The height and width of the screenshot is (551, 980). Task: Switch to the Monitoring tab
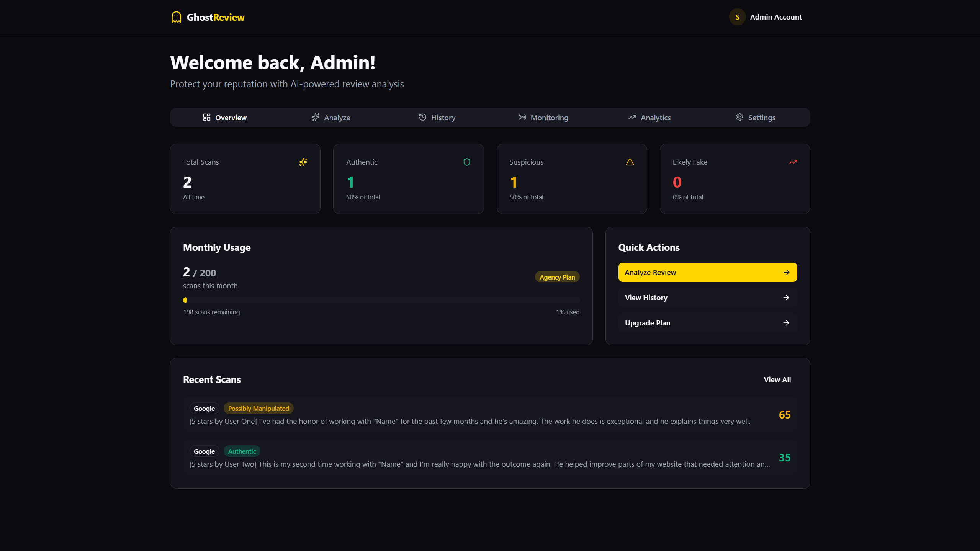543,117
